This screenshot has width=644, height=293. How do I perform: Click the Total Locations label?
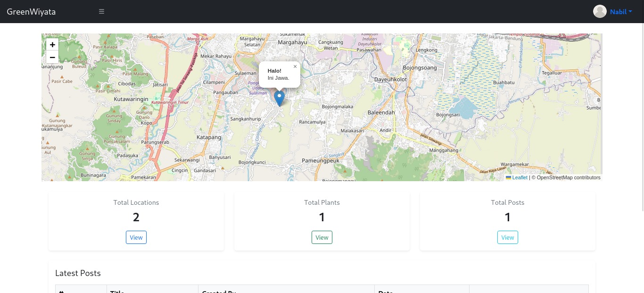pyautogui.click(x=136, y=202)
